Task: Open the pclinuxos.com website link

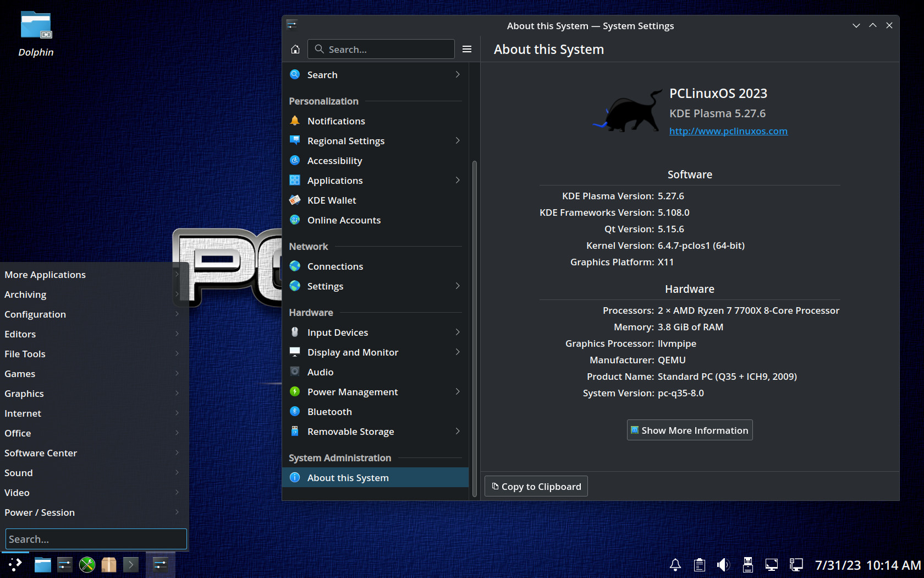Action: tap(728, 131)
